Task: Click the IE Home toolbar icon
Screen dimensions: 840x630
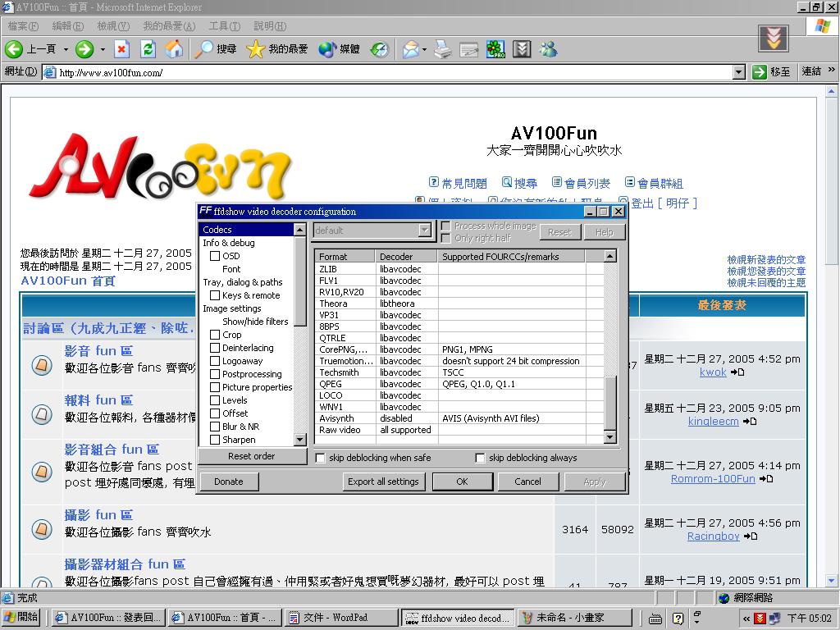Action: [x=174, y=49]
